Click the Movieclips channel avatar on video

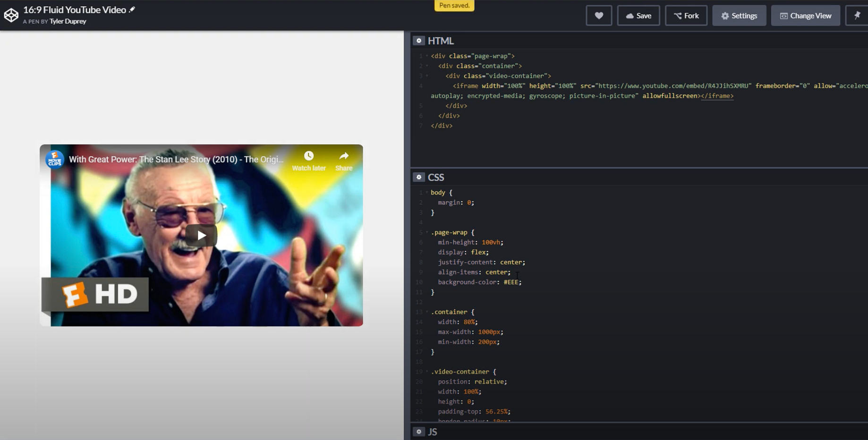tap(55, 160)
